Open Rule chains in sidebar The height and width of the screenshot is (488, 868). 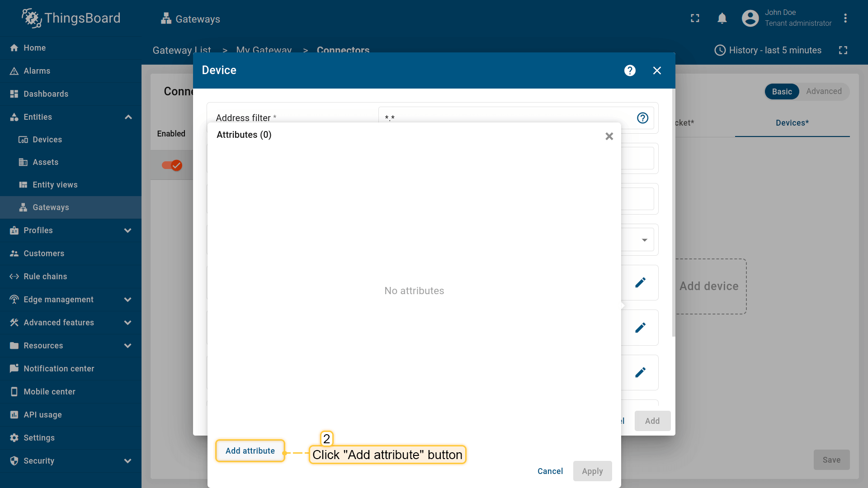pyautogui.click(x=45, y=277)
